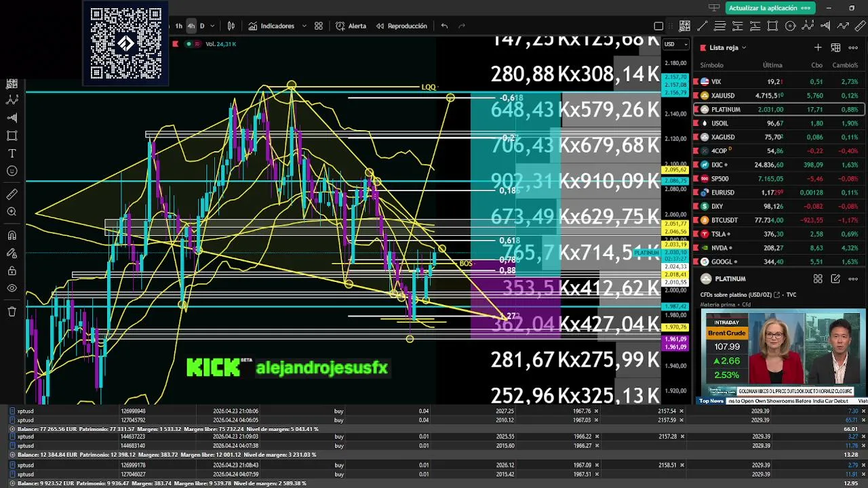Select EURUSD in the watchlist
The image size is (868, 488).
pos(778,192)
